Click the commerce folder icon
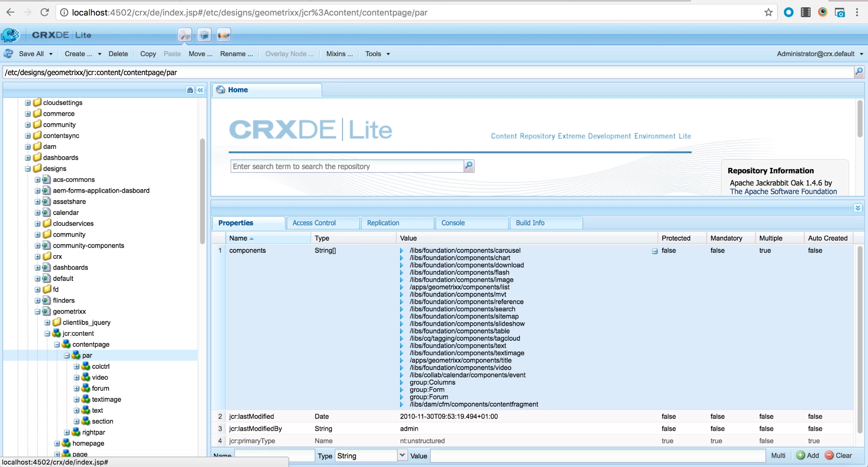 click(x=38, y=113)
